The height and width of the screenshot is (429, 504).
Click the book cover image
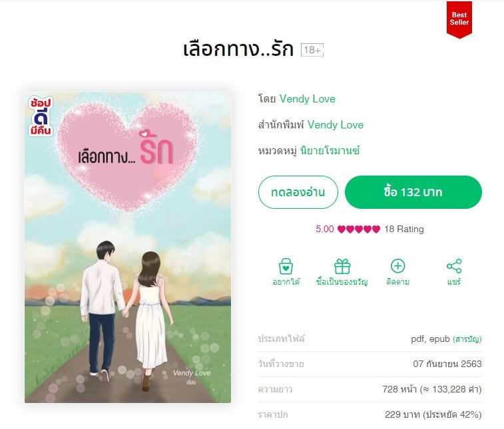point(128,247)
